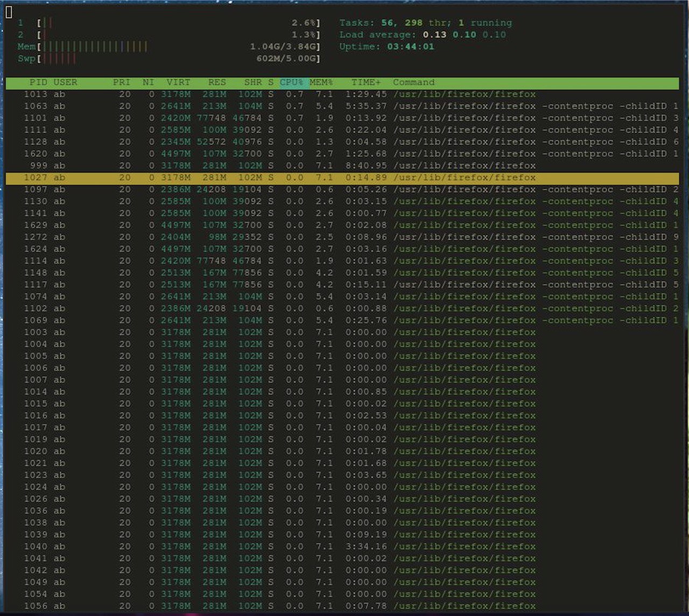Select the thread row with PID 1007
This screenshot has width=689, height=616.
342,379
